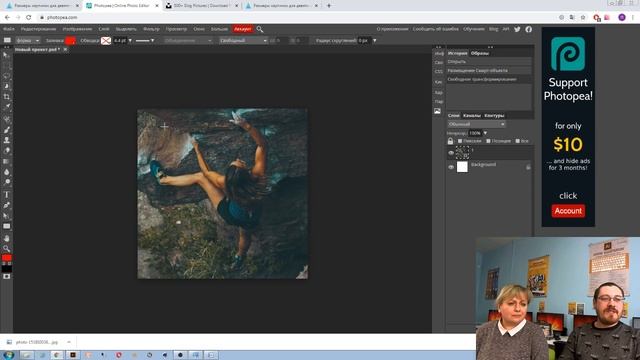Select the Eraser tool
640x360 pixels.
7,151
